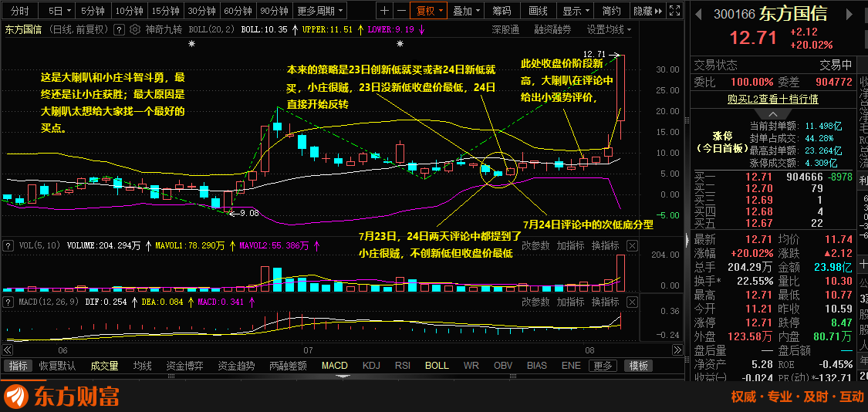868x412 pixels.
Task: Select 资金博弈 indicator tab
Action: 184,366
